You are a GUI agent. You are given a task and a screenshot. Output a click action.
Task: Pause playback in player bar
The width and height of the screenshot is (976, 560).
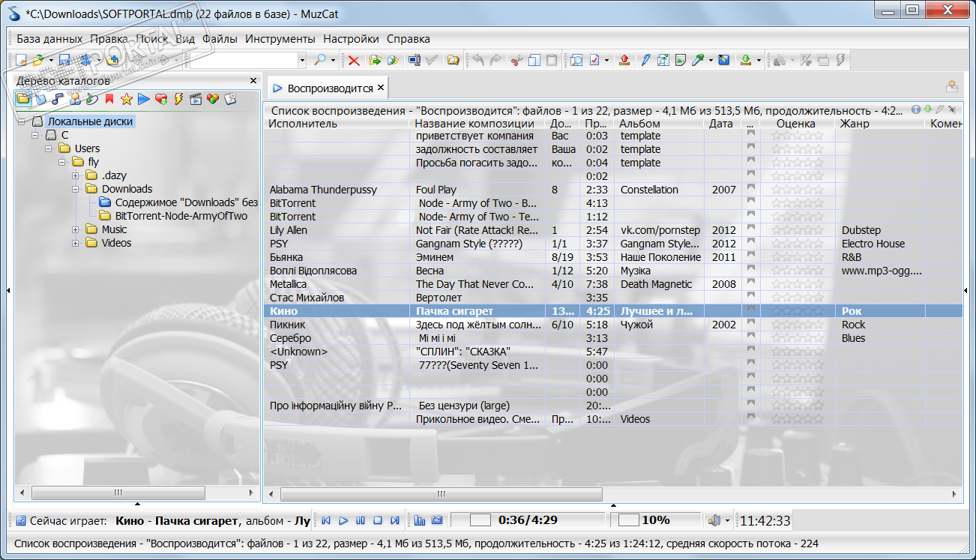[x=361, y=520]
